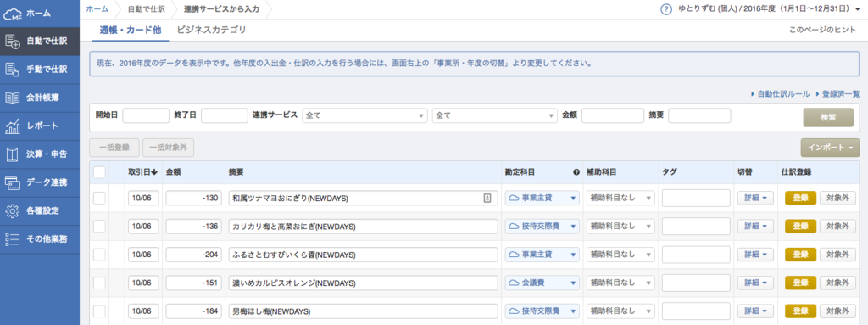The height and width of the screenshot is (325, 868).
Task: Open the first 連携サービス dropdown
Action: [x=364, y=115]
